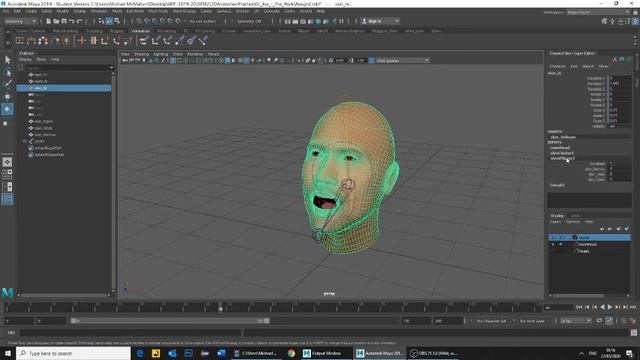
Task: Select blendShape1 under Inputs in Channel Box
Action: click(562, 158)
